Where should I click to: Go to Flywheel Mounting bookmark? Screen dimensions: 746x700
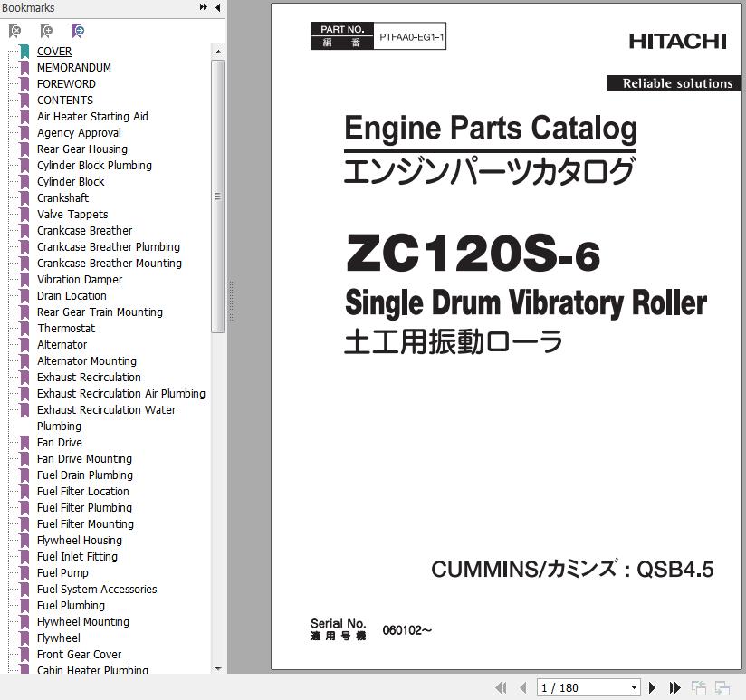[x=83, y=621]
